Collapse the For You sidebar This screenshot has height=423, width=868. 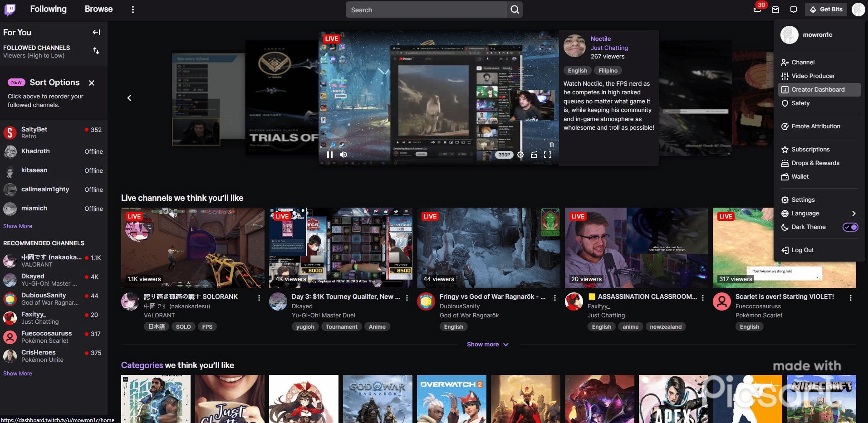[96, 32]
